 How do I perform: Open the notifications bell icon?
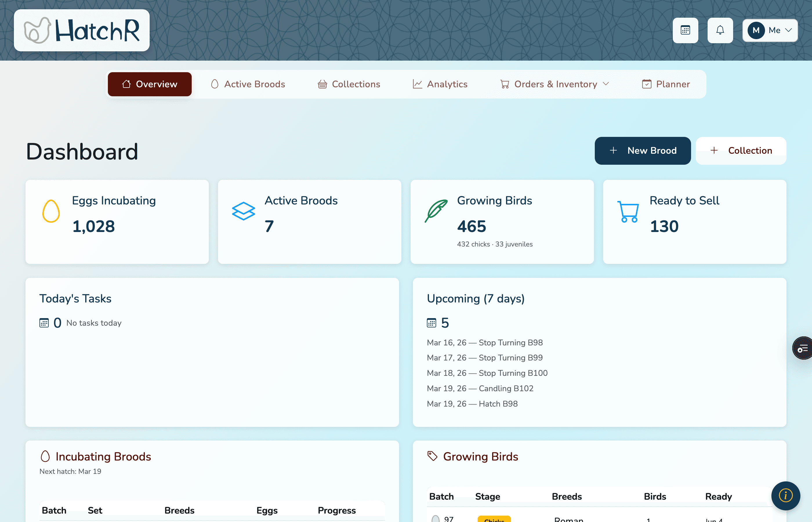tap(720, 30)
